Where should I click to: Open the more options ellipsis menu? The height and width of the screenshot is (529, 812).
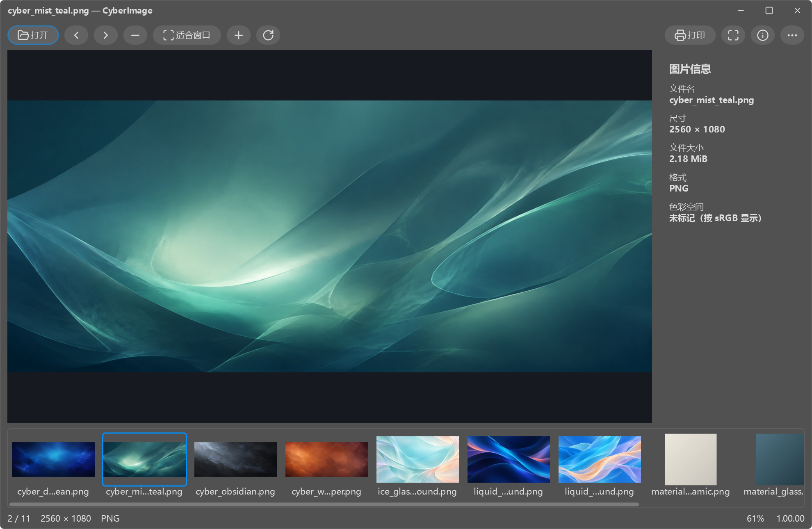coord(792,35)
